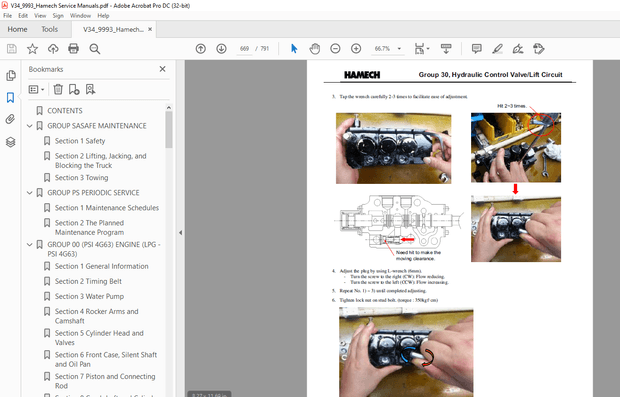Screen dimensions: 620x397
Task: Open Section 3 Towing bookmark
Action: click(81, 178)
